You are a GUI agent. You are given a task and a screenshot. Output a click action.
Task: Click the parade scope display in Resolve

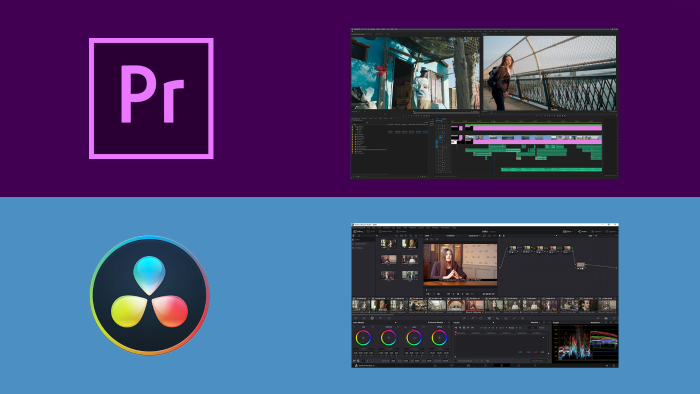(x=585, y=343)
